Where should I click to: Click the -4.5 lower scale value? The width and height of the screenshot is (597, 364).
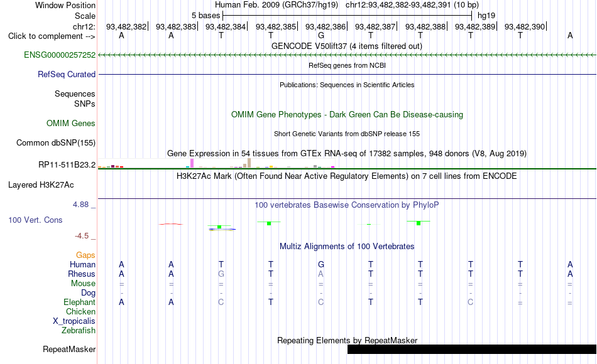tap(82, 236)
